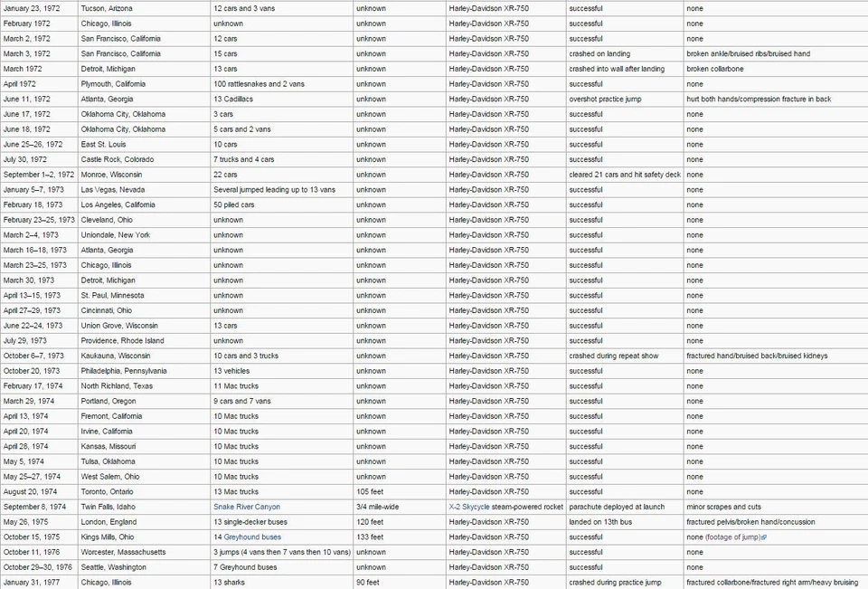Click the 'Portland, Oregon' cell
Image resolution: width=868 pixels, height=589 pixels.
144,401
